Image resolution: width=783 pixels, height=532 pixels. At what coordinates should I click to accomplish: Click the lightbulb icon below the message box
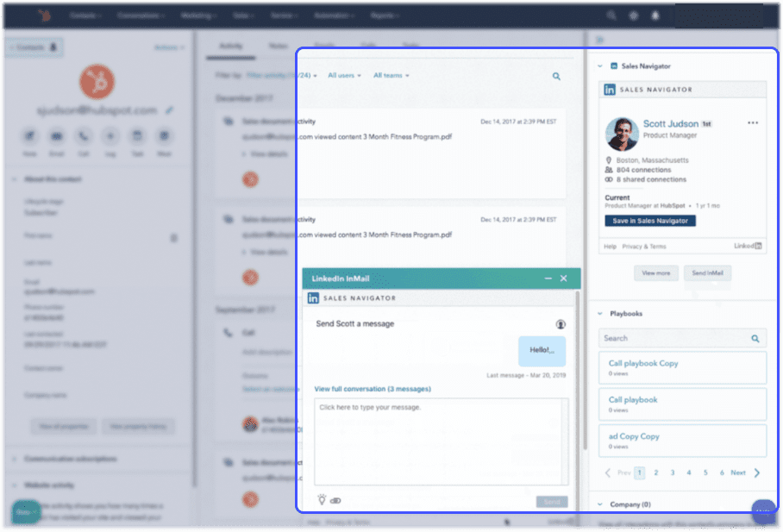[322, 499]
